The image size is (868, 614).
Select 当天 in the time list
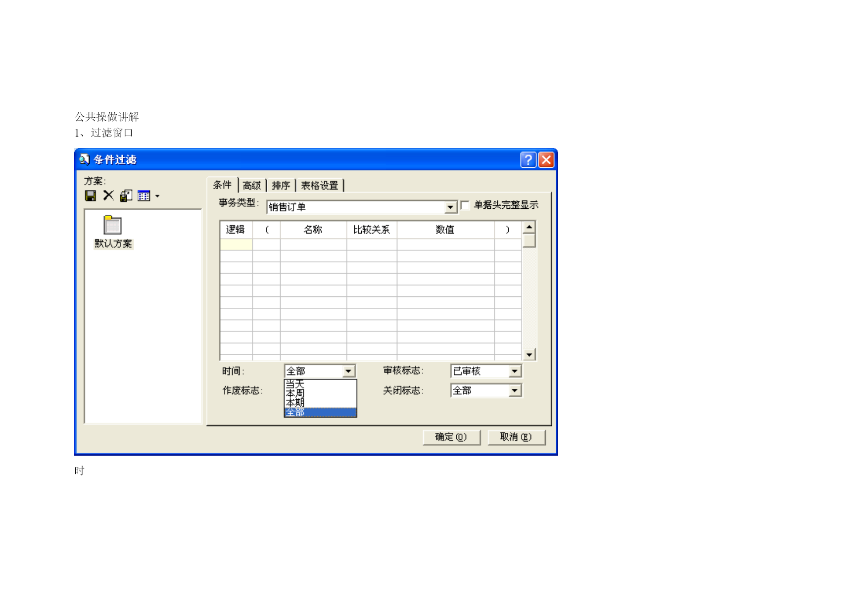tap(320, 384)
